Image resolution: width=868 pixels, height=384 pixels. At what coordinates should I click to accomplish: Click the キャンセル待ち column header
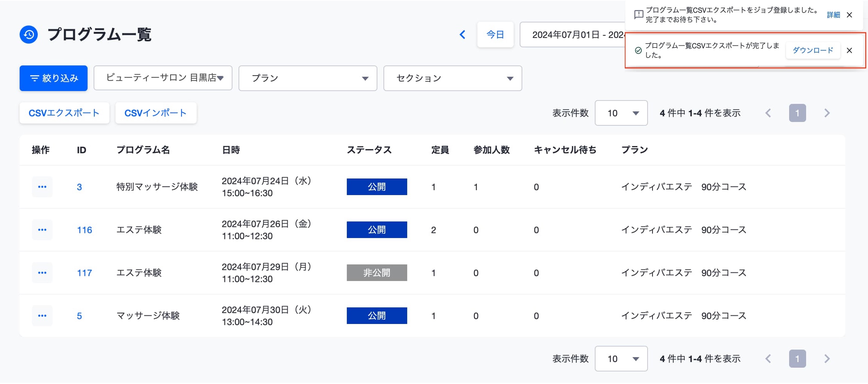(x=565, y=150)
